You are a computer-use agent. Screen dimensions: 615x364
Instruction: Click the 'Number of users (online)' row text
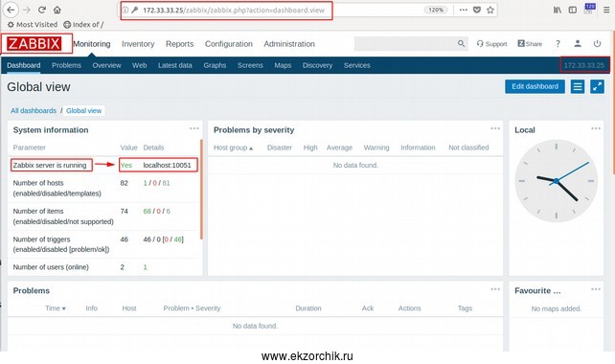(51, 267)
